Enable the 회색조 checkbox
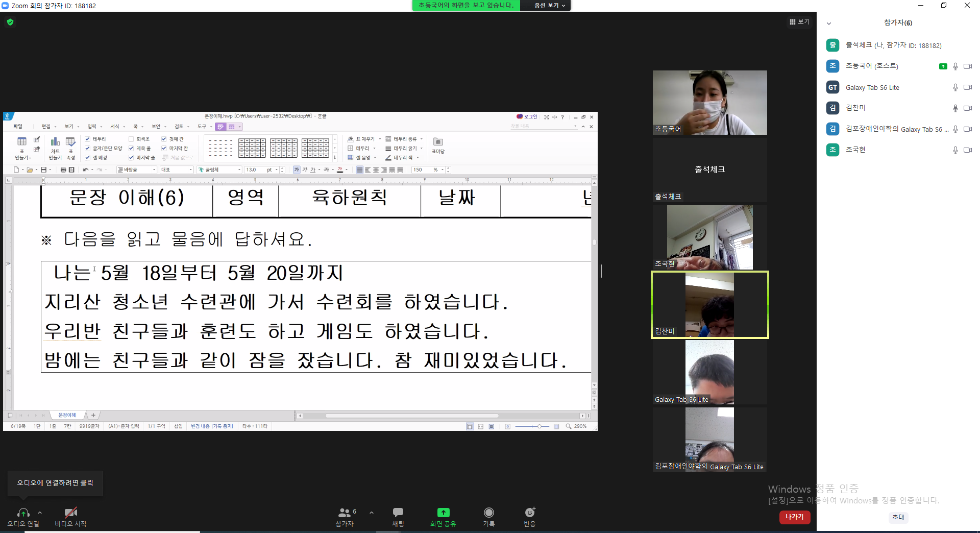This screenshot has height=533, width=980. click(131, 139)
